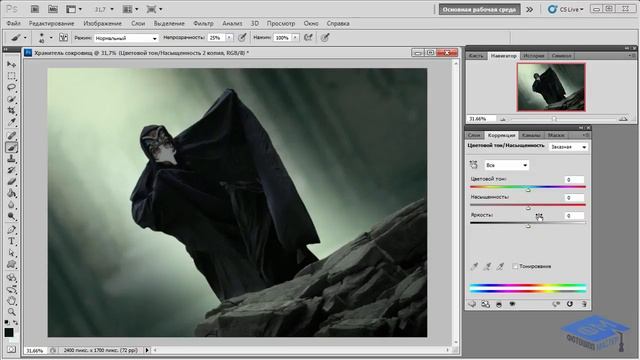
Task: Select the Hand tool
Action: pos(11,301)
